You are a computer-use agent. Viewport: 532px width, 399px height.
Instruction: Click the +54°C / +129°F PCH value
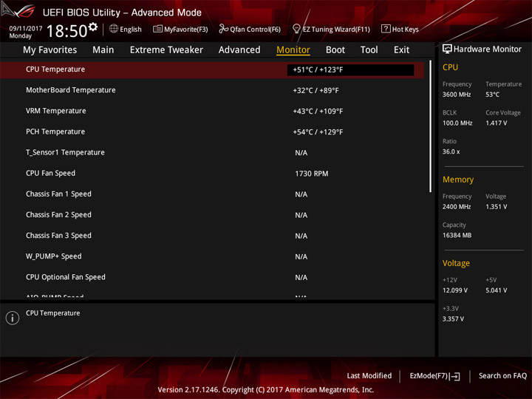(x=318, y=132)
